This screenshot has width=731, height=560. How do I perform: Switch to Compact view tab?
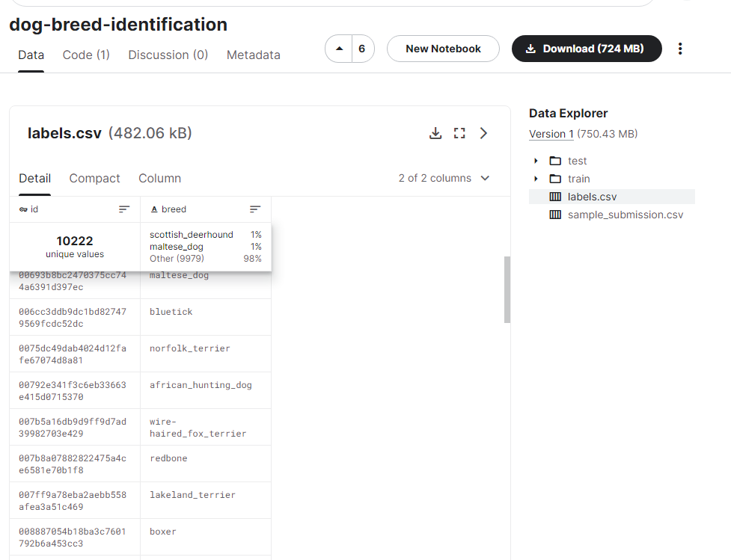click(94, 178)
